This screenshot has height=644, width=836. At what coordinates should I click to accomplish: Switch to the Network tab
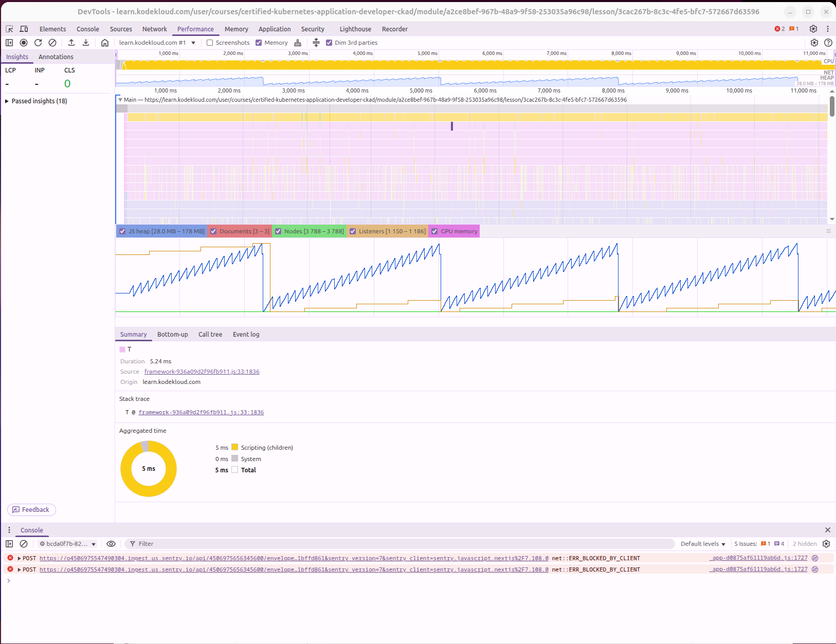154,29
